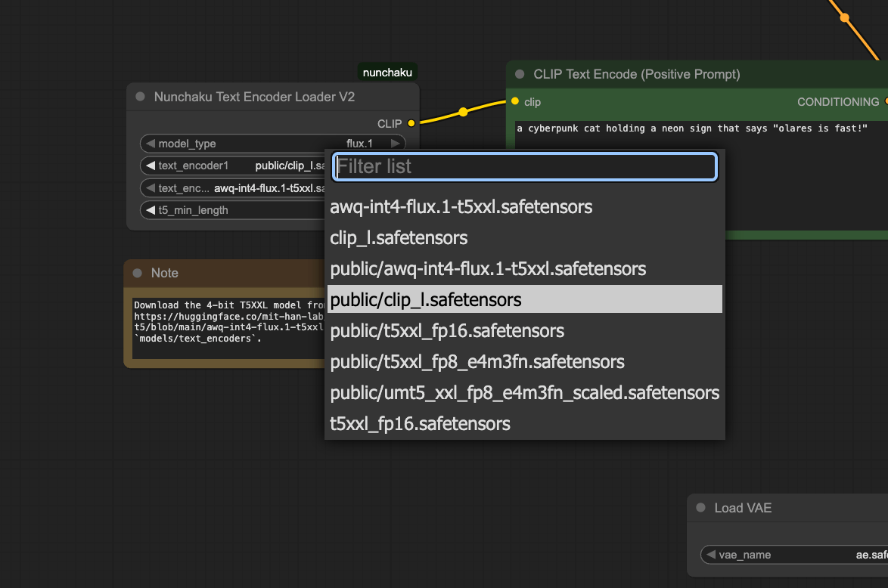
Task: Select awq-int4-flux.1-t5xxl.safetensors from the list
Action: (461, 206)
